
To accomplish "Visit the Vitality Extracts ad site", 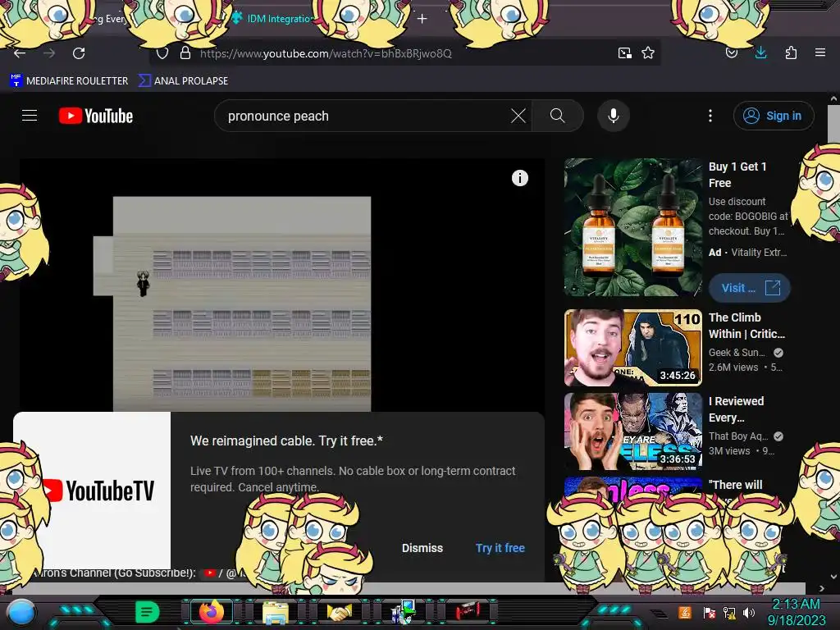I will pos(750,288).
